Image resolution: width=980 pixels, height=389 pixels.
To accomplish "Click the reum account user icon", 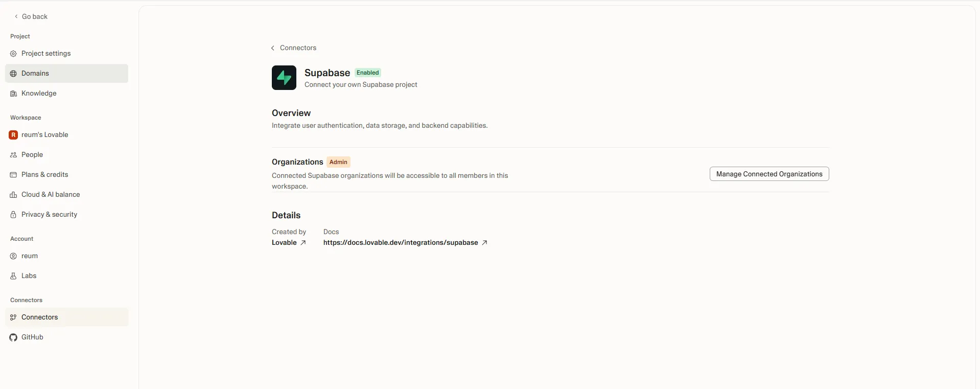I will (13, 256).
